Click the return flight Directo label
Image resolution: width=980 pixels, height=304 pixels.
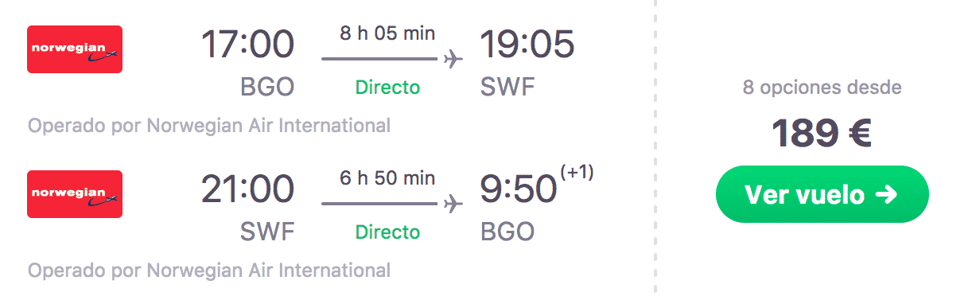387,232
